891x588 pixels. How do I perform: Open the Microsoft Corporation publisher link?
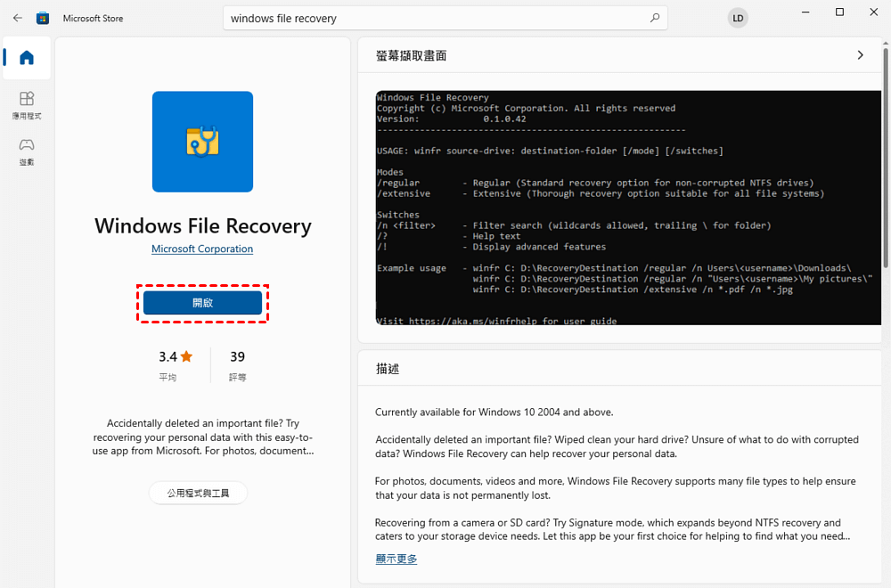point(202,249)
